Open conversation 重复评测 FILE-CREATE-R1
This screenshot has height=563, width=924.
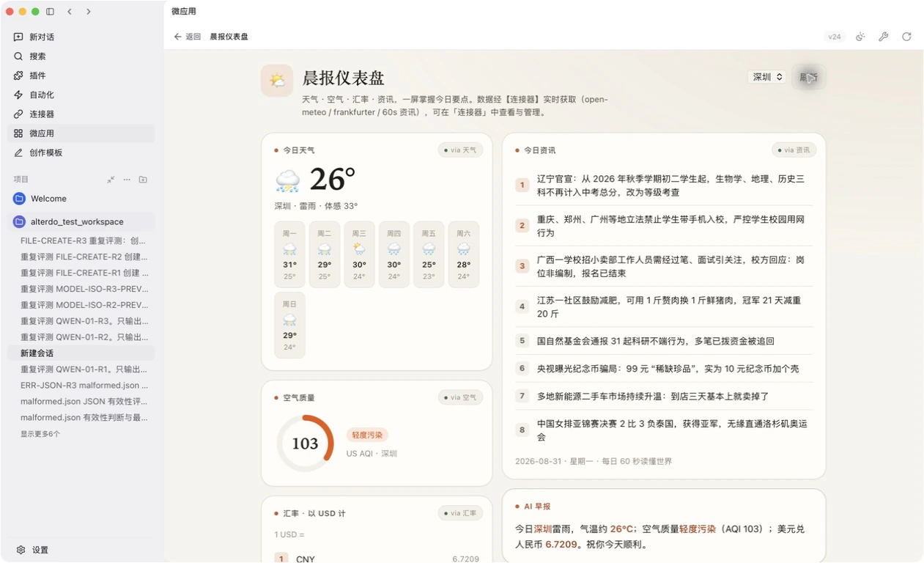point(81,273)
